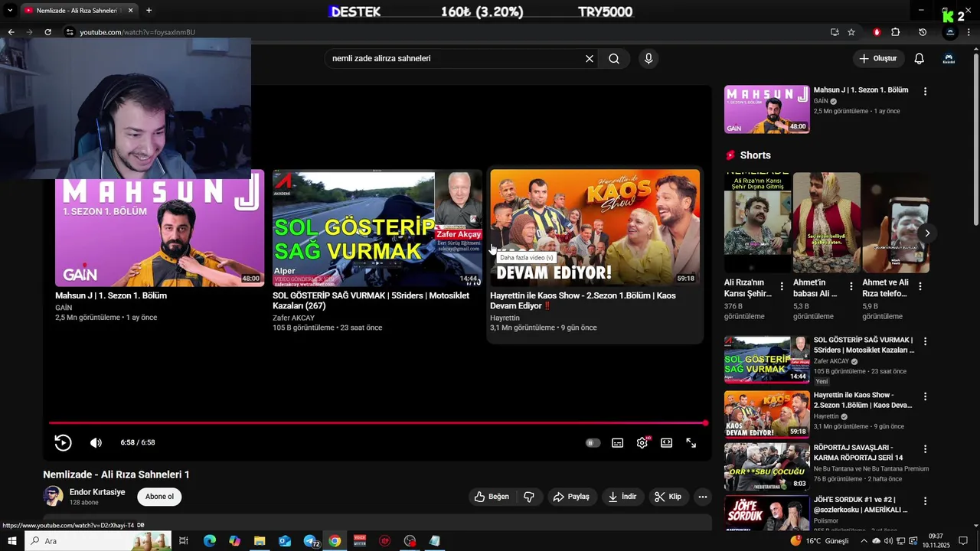Toggle subtitles with the captions icon
The width and height of the screenshot is (980, 551).
617,442
